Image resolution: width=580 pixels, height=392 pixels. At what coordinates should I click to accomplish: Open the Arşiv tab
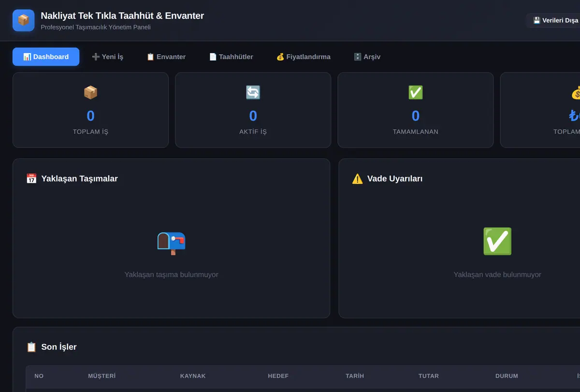click(367, 57)
